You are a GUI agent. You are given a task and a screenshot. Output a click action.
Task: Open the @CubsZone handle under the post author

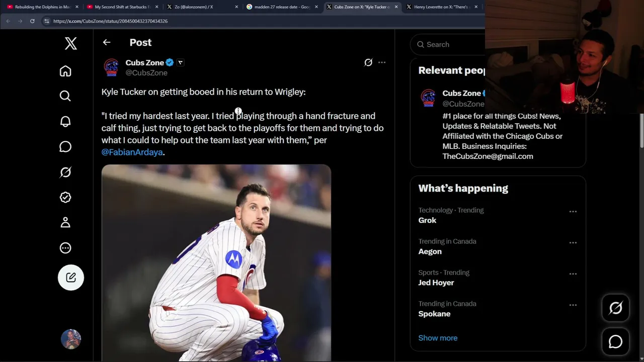tap(146, 73)
